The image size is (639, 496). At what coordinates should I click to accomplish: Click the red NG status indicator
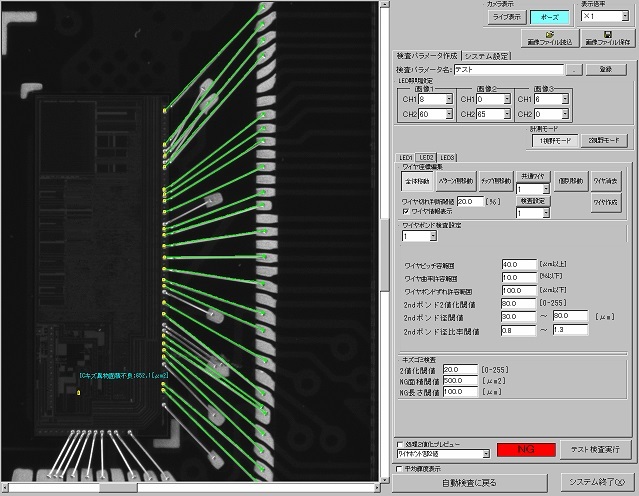click(x=522, y=451)
